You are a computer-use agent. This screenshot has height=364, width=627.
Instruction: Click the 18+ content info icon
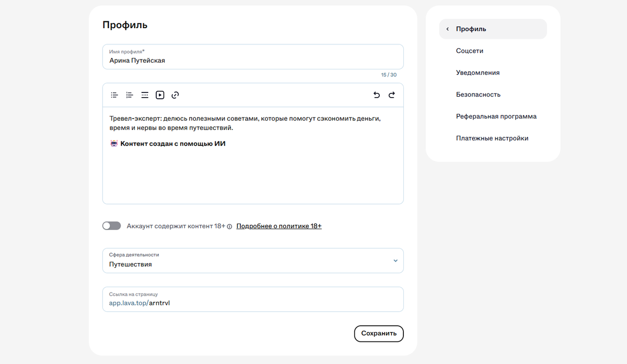tap(229, 227)
